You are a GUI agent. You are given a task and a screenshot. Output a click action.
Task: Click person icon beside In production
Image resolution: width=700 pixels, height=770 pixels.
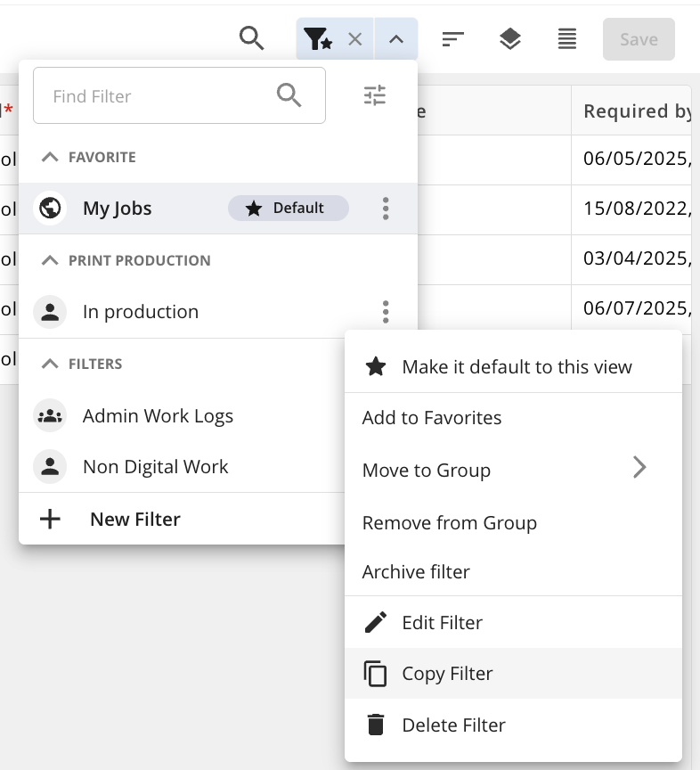coord(50,312)
